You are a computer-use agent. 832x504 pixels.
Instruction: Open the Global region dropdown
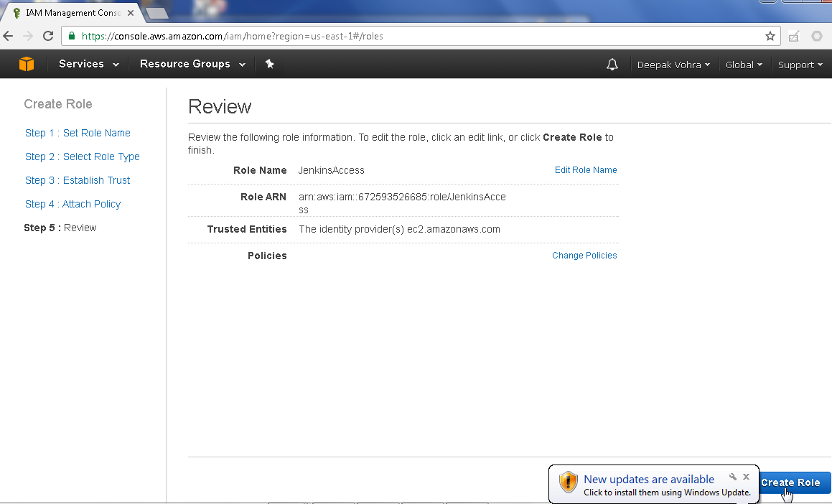(744, 65)
